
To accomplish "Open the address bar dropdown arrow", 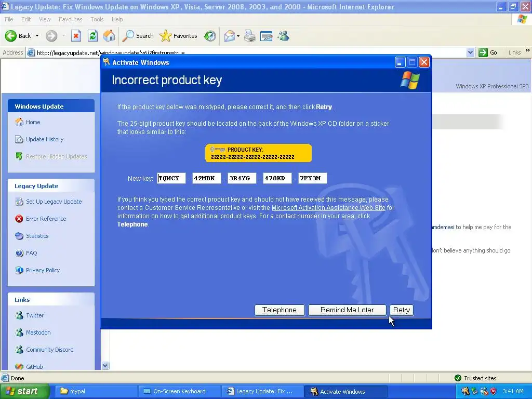I will coord(470,52).
